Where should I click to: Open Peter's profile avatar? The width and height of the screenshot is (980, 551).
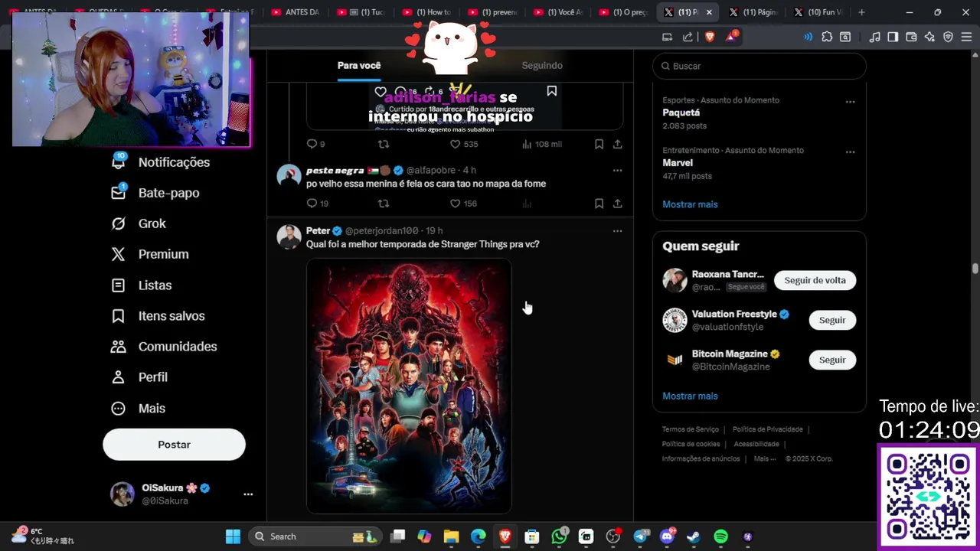click(289, 236)
